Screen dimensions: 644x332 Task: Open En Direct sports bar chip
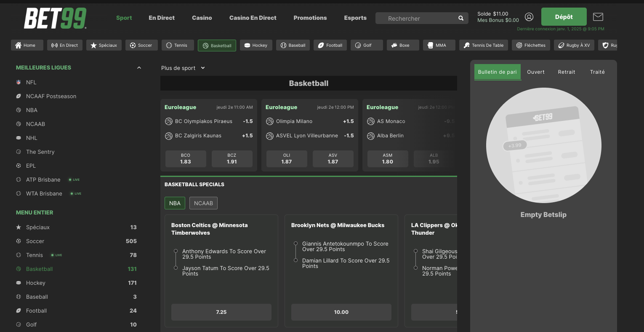coord(65,45)
